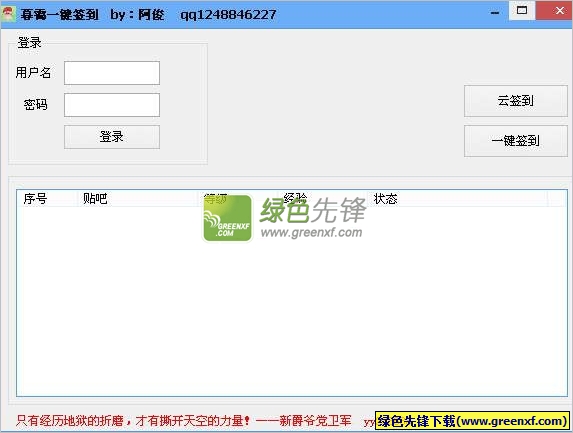The height and width of the screenshot is (433, 573).
Task: Focus the 用户名 username input field
Action: click(112, 73)
